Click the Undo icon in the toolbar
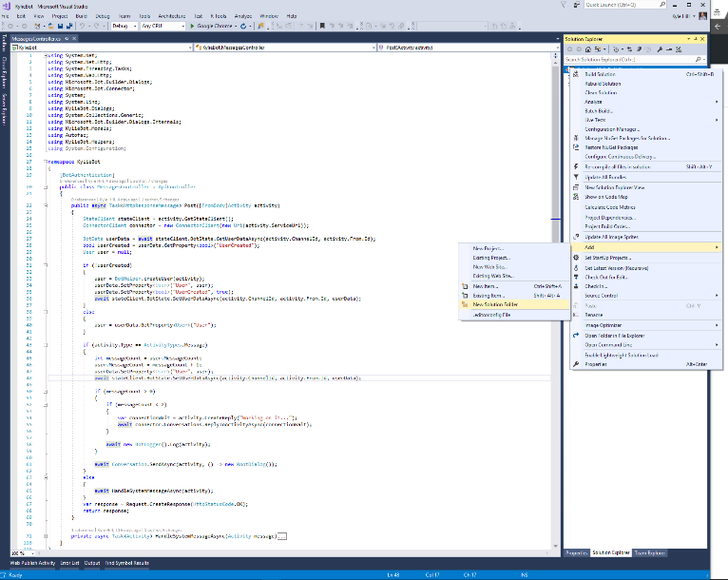The height and width of the screenshot is (580, 728). pos(80,26)
